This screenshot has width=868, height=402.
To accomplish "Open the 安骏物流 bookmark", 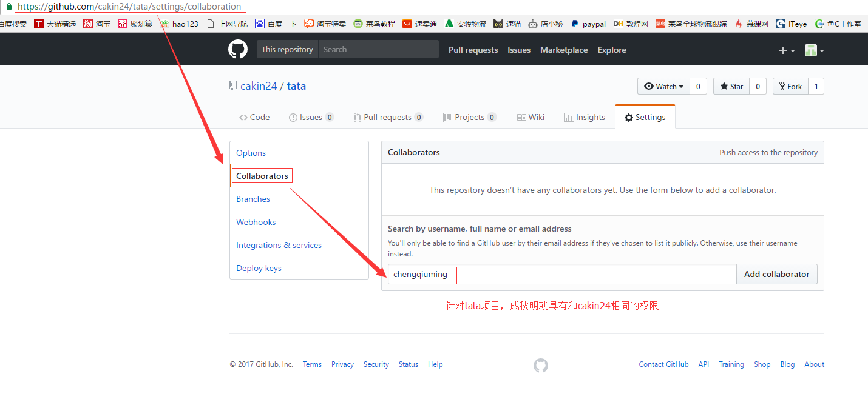I will point(466,24).
